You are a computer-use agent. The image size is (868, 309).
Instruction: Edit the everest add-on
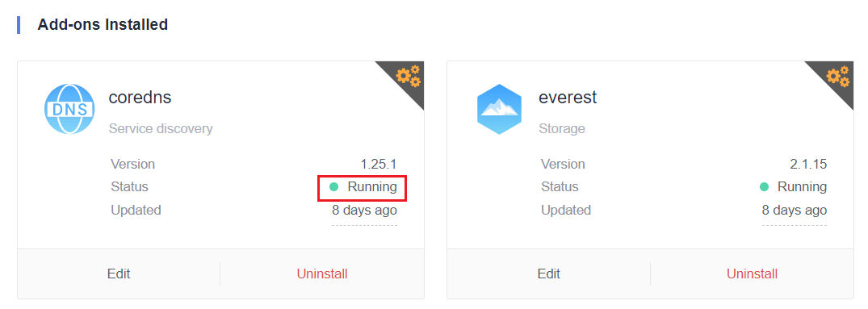point(548,274)
